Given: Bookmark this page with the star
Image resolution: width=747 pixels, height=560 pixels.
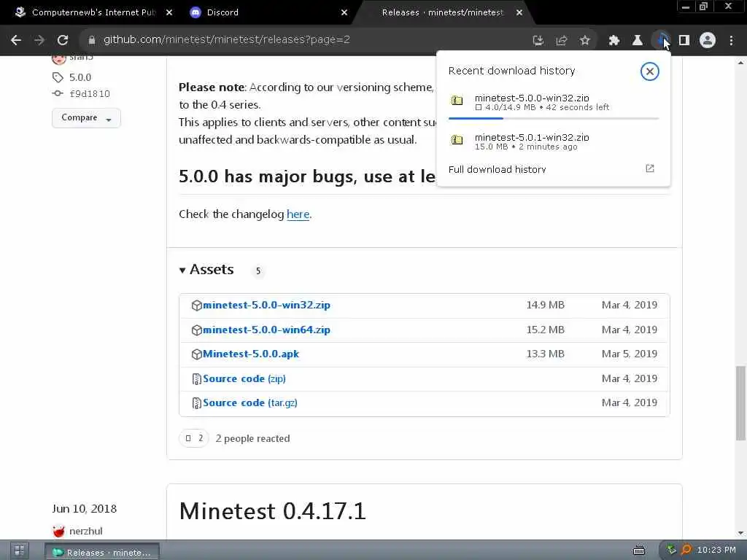Looking at the screenshot, I should [x=584, y=41].
